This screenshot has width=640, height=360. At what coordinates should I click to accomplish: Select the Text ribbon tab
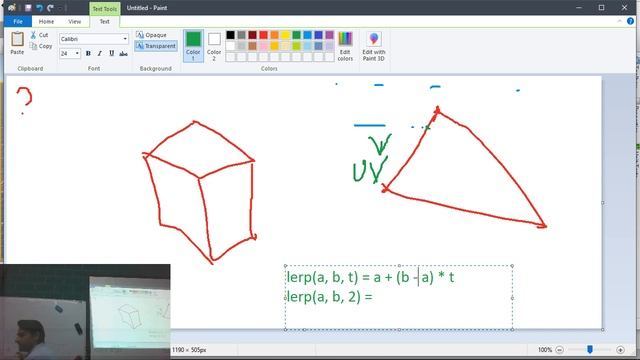(104, 22)
